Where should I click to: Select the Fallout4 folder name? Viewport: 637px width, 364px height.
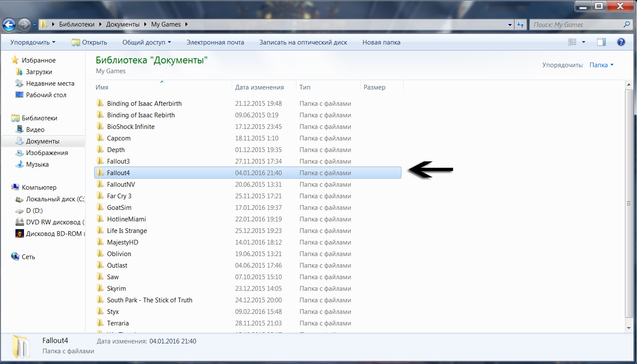pyautogui.click(x=118, y=173)
